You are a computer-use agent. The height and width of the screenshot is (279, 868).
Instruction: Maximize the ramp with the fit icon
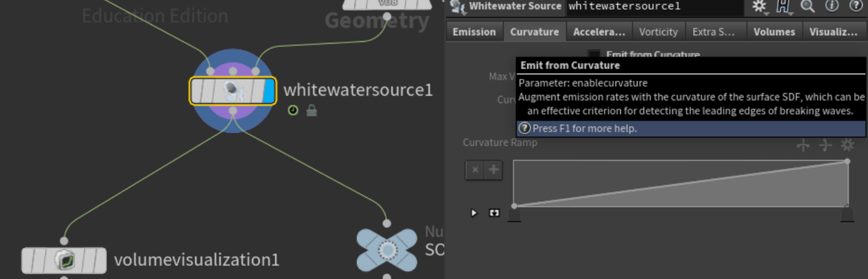point(494,213)
